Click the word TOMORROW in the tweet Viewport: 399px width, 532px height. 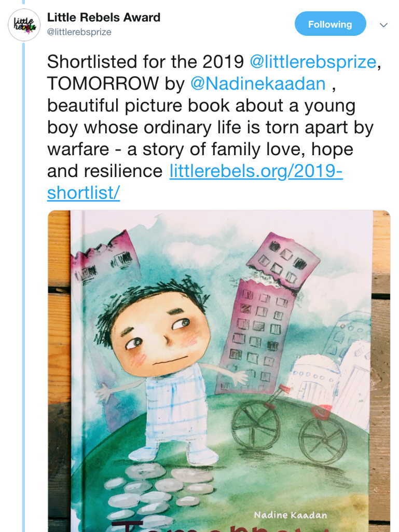point(103,84)
